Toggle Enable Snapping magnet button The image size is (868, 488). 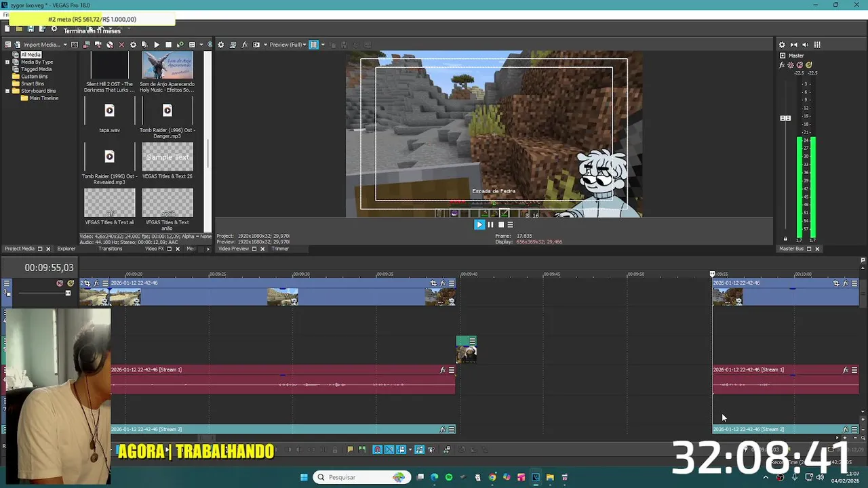378,449
